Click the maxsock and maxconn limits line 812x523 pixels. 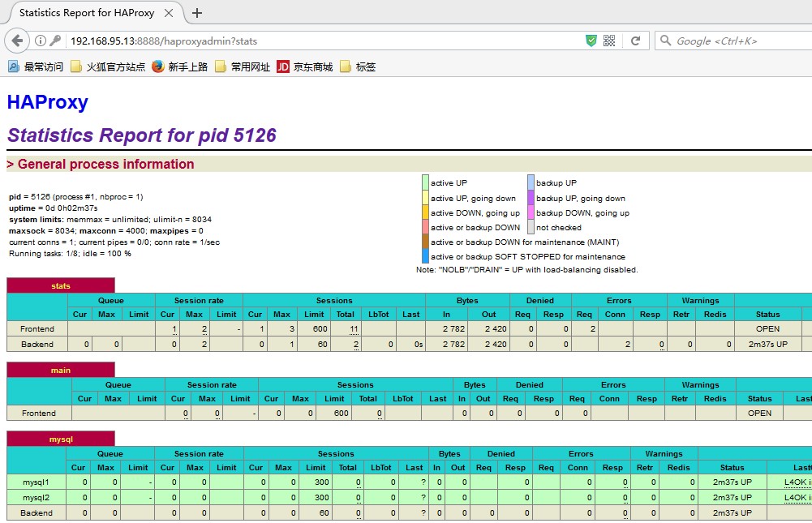pyautogui.click(x=106, y=231)
